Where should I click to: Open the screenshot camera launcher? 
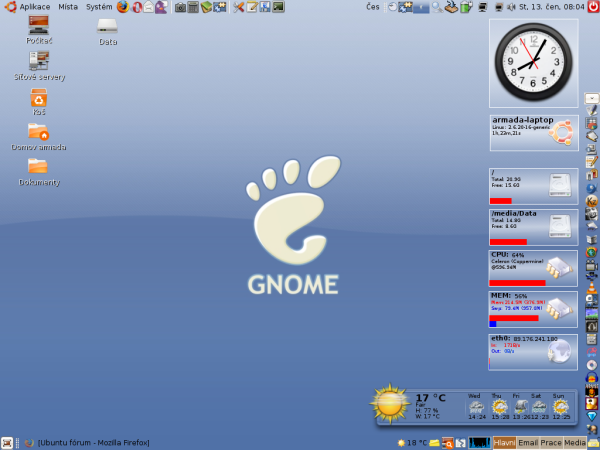click(180, 7)
